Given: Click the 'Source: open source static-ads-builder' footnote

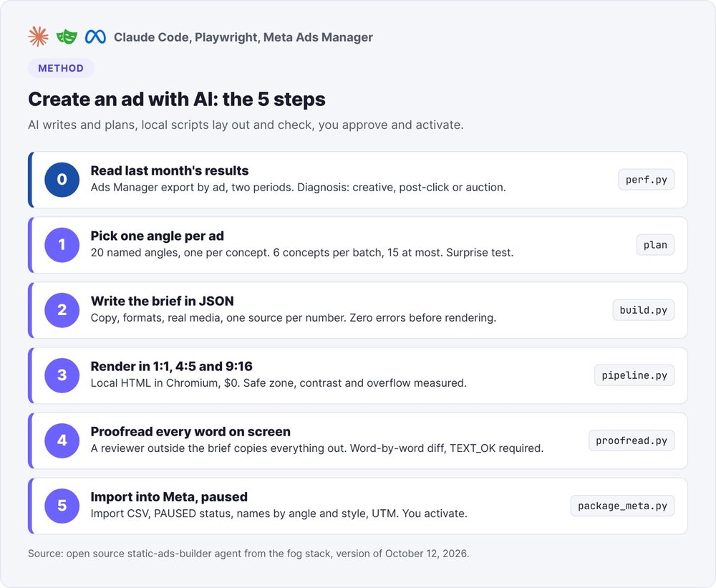Looking at the screenshot, I should (x=248, y=554).
